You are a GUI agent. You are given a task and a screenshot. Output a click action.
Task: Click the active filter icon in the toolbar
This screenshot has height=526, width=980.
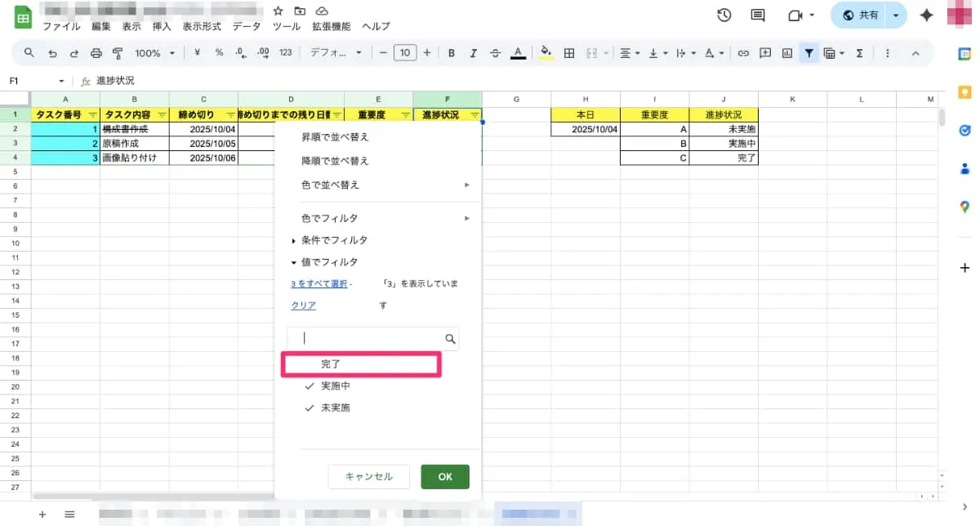pyautogui.click(x=808, y=52)
